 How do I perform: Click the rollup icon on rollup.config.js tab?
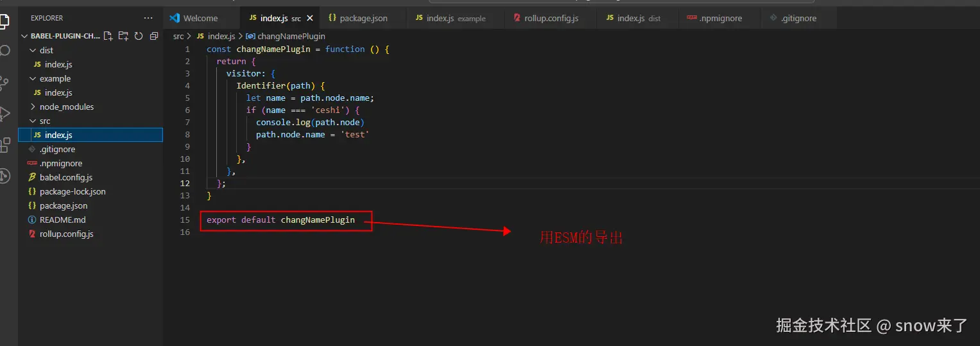click(x=517, y=18)
